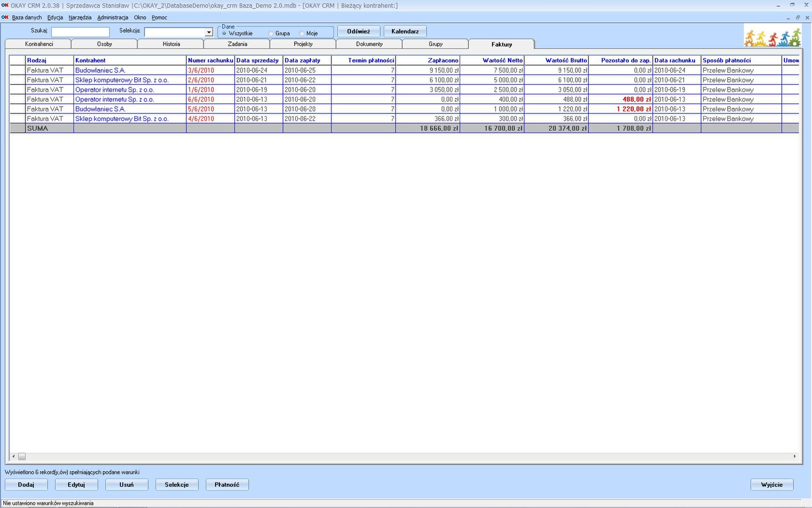Click the Odśwież button
Screen dimensions: 812x508
coord(359,31)
